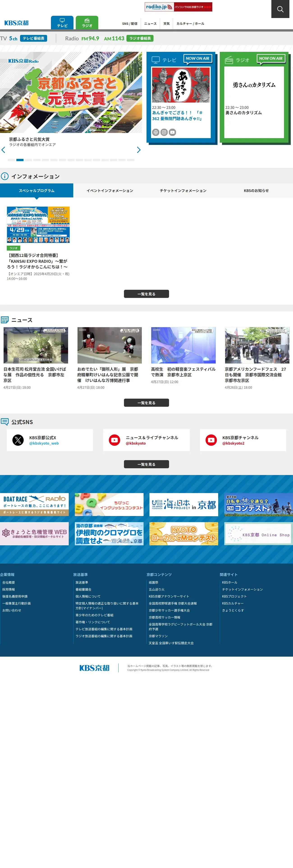
Task: Select the last carousel indicator bar
Action: pyautogui.click(x=130, y=160)
